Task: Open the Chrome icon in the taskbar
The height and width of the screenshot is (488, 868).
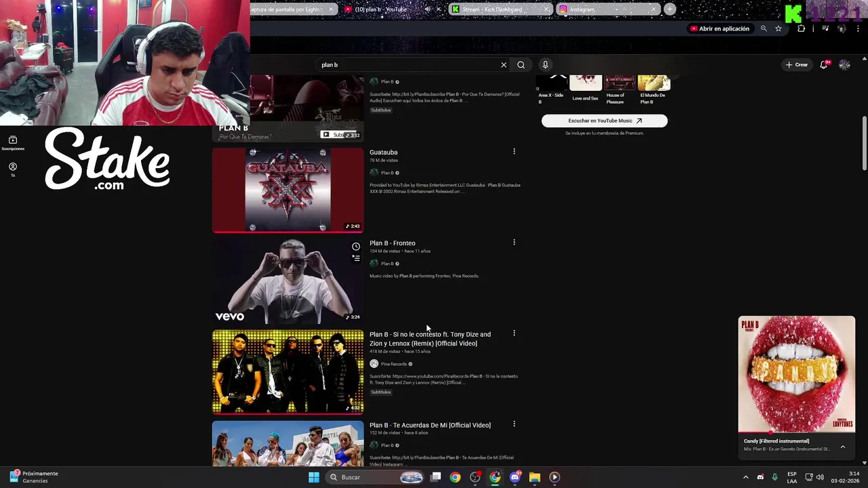Action: 455,477
